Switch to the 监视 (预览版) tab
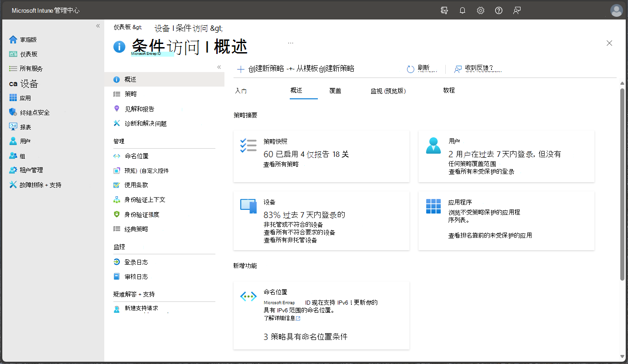Image resolution: width=628 pixels, height=364 pixels. (x=388, y=91)
